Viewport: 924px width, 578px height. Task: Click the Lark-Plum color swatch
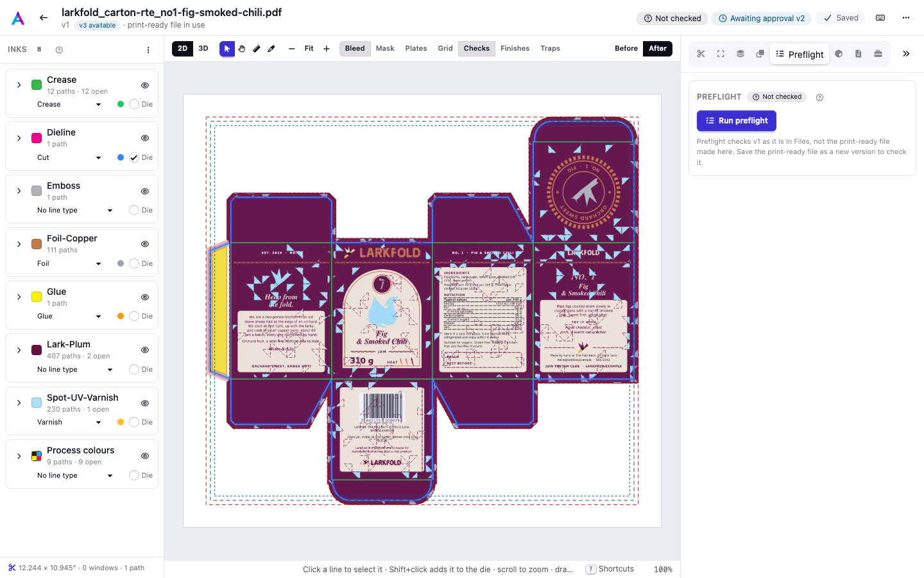pos(37,350)
